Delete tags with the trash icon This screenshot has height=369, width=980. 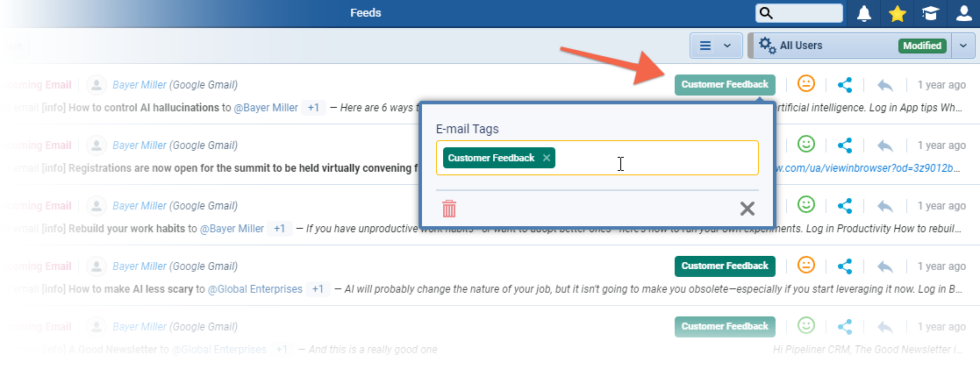point(449,209)
